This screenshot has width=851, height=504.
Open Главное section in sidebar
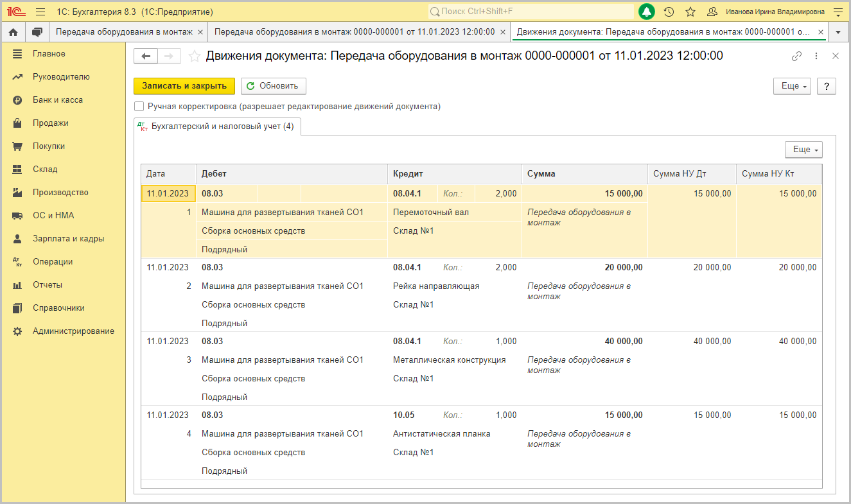click(63, 54)
